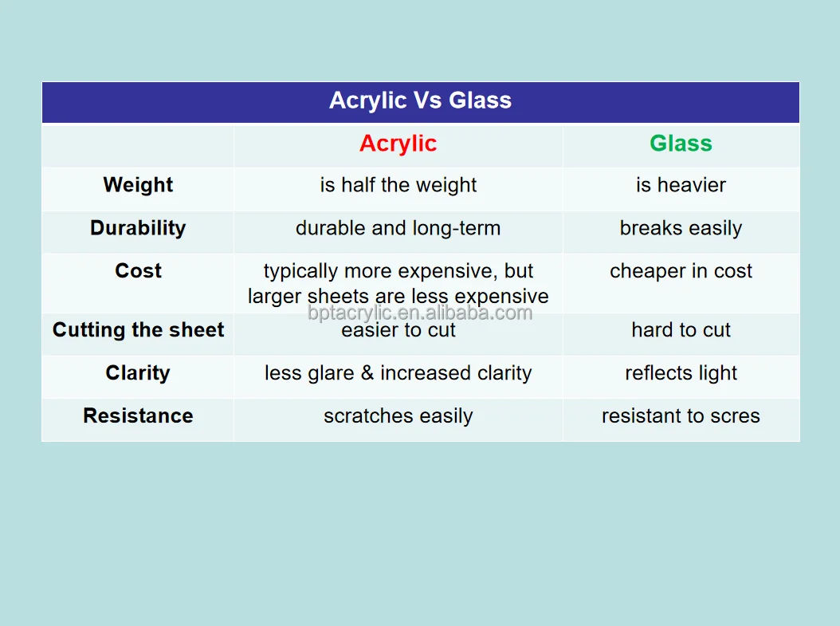The width and height of the screenshot is (840, 626).
Task: Click the 'easier to cut' cell
Action: click(398, 332)
